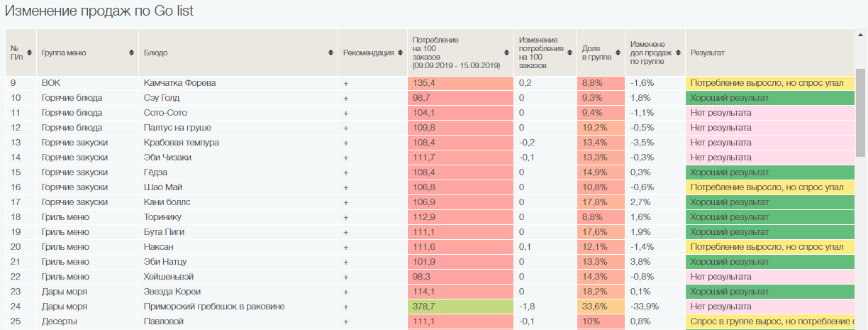Expand plus recommendation for Звезда Кореи
This screenshot has height=330, width=868.
click(346, 292)
